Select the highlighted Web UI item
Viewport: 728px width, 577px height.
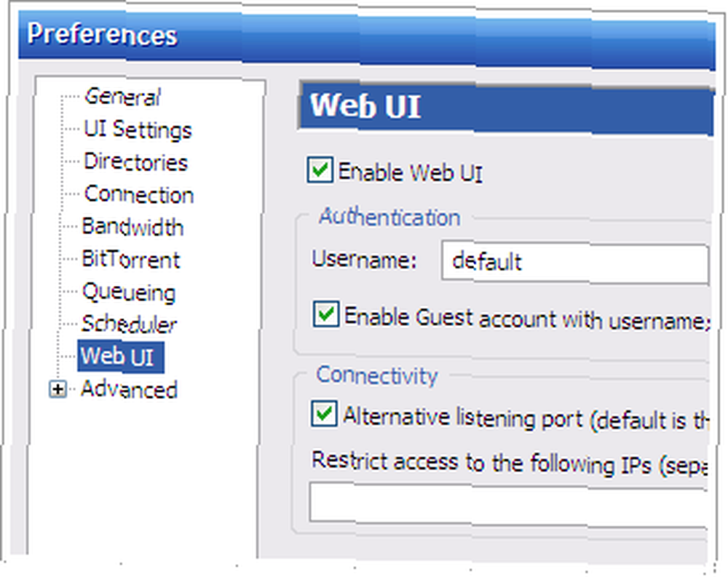click(120, 357)
